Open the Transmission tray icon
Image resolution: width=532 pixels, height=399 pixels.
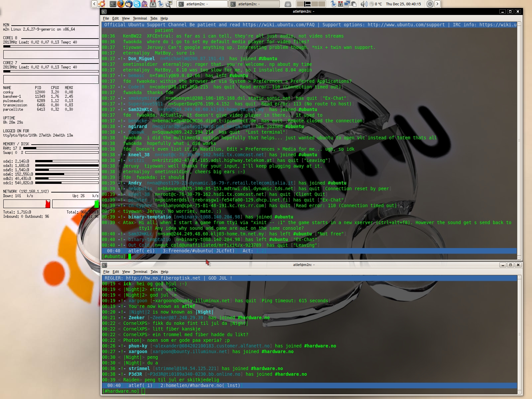click(340, 4)
